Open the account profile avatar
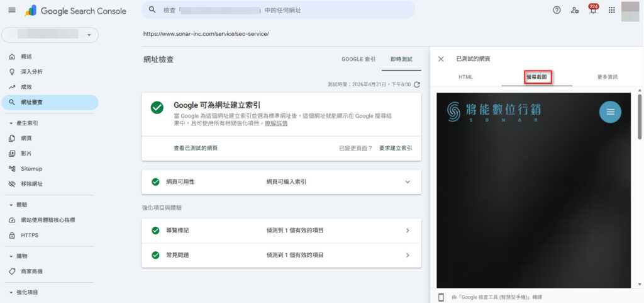 [630, 11]
